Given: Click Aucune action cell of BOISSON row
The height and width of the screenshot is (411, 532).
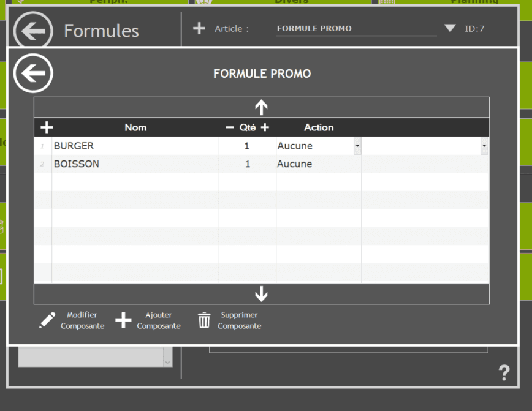Looking at the screenshot, I should click(x=319, y=164).
